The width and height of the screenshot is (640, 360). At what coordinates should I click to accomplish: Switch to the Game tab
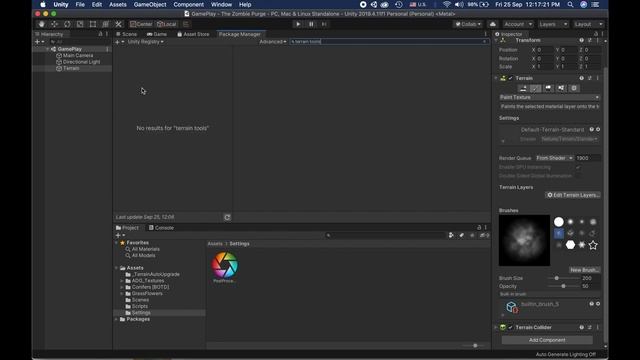157,34
